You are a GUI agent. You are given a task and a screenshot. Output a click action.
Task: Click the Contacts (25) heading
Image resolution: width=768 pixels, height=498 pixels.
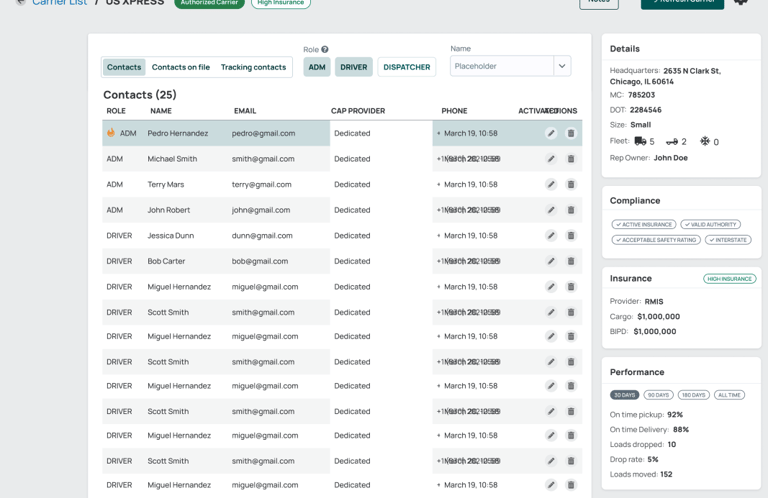[140, 95]
